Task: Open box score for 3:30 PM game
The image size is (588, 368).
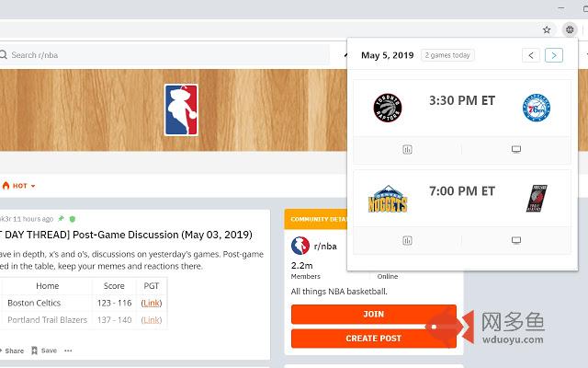Action: click(x=407, y=149)
